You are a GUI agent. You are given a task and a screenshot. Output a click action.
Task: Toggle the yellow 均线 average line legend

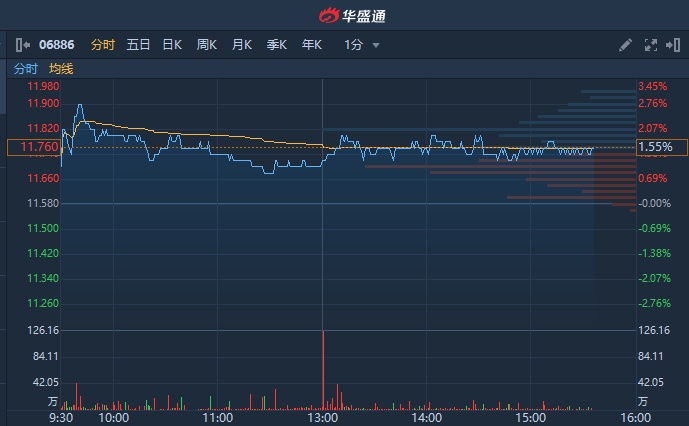pyautogui.click(x=61, y=69)
